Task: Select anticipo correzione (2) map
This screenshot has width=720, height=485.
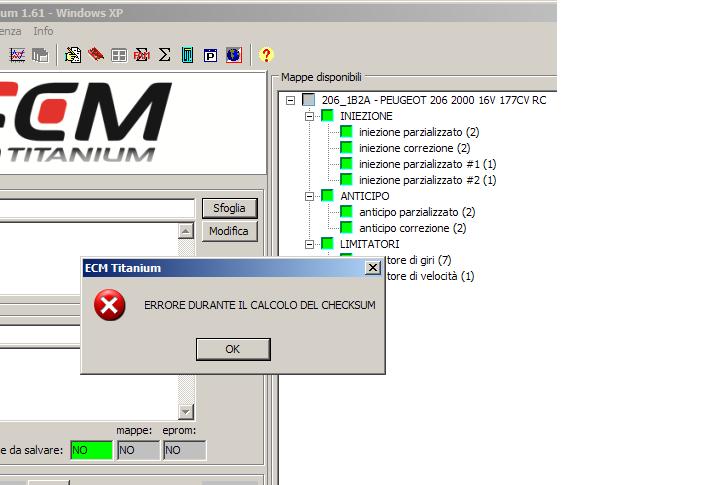Action: tap(413, 228)
